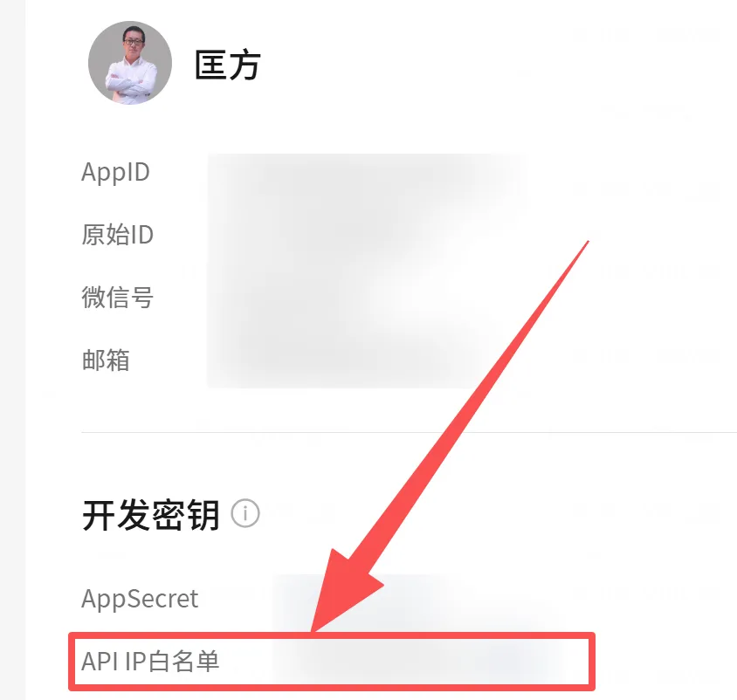Click the info icon beside 开发密钥
This screenshot has width=737, height=700.
[x=245, y=513]
